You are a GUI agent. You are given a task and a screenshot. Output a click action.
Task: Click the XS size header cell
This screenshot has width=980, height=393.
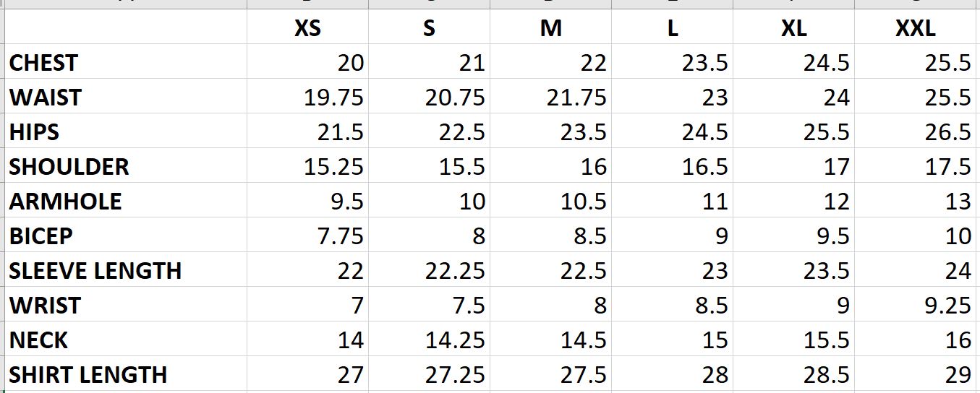[307, 28]
